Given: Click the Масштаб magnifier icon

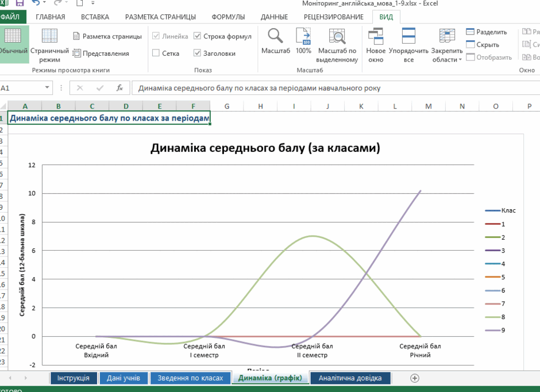Looking at the screenshot, I should [x=276, y=36].
